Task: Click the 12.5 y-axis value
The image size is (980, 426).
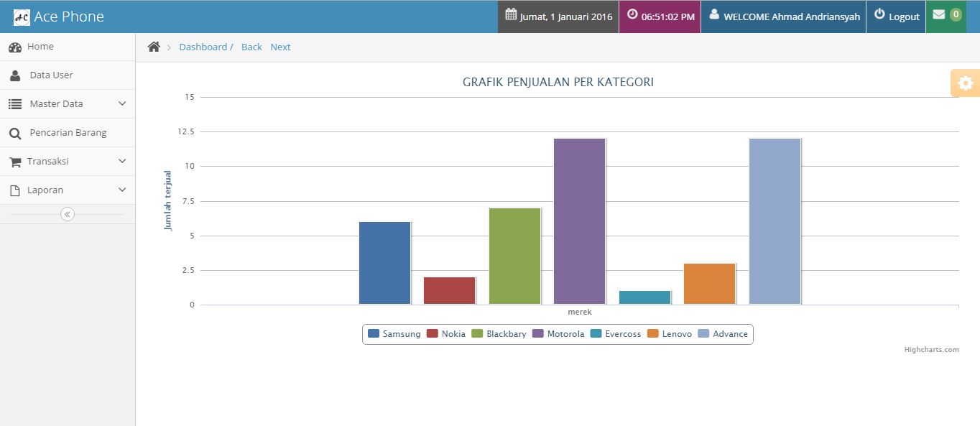Action: coord(185,131)
